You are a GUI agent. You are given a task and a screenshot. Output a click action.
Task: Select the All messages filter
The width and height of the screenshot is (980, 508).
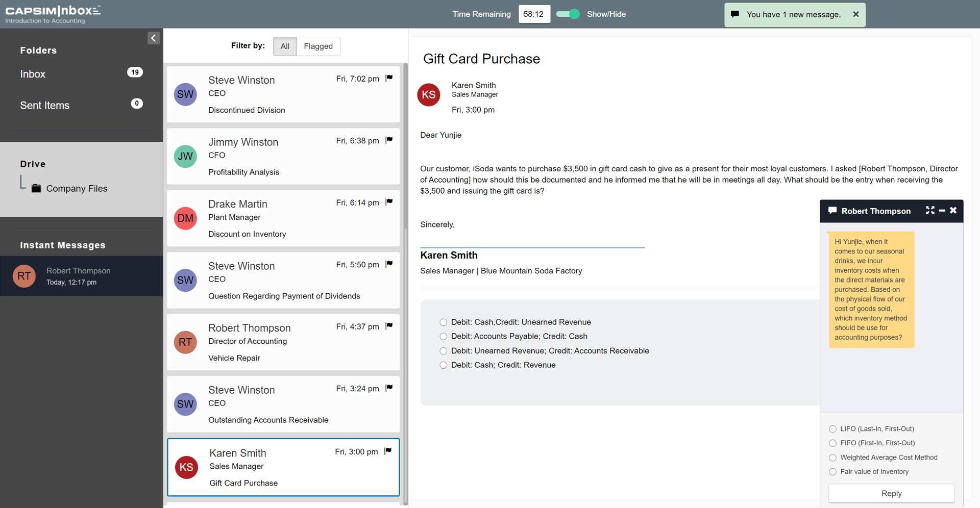tap(284, 46)
